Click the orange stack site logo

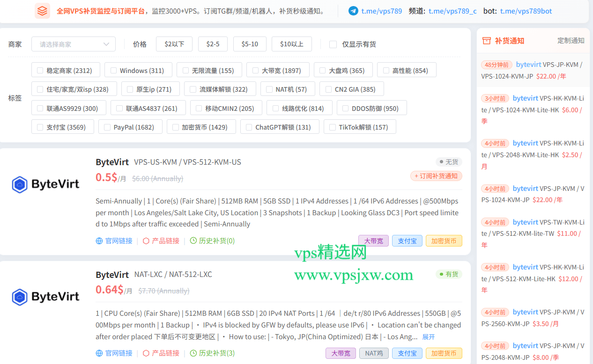(43, 11)
